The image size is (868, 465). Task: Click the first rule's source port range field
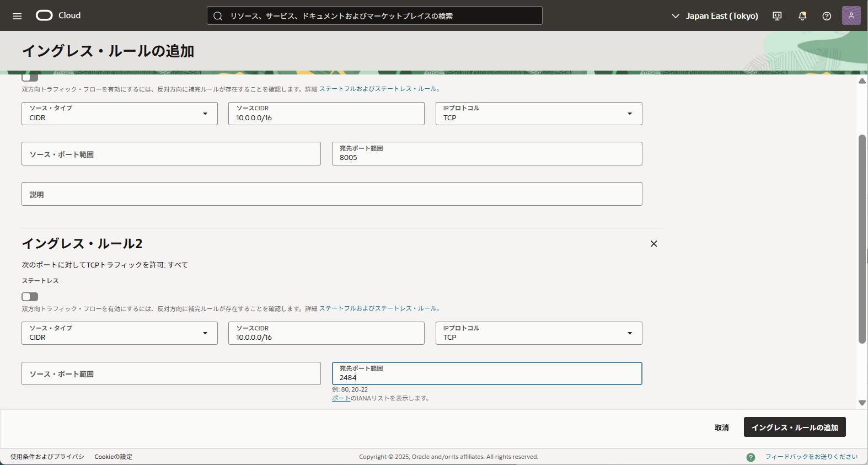pyautogui.click(x=171, y=154)
